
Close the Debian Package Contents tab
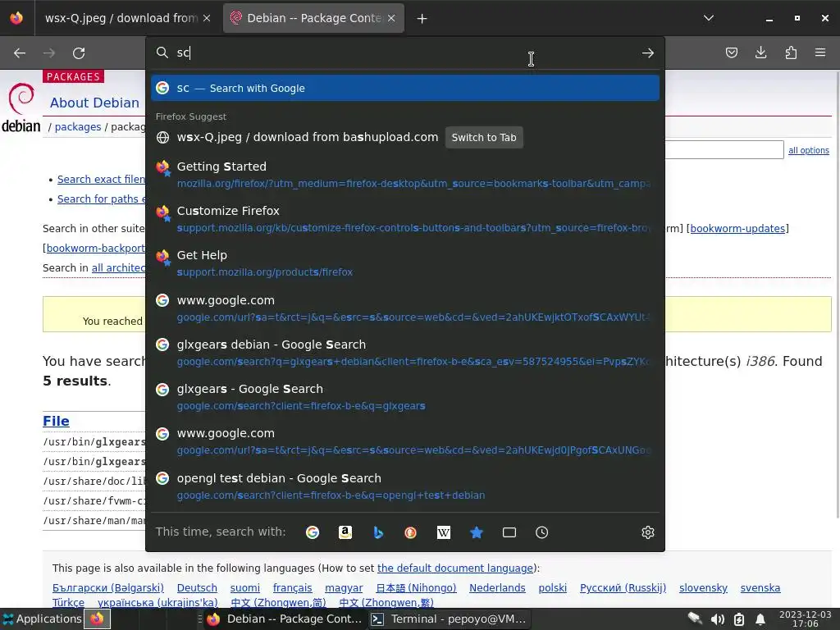391,18
